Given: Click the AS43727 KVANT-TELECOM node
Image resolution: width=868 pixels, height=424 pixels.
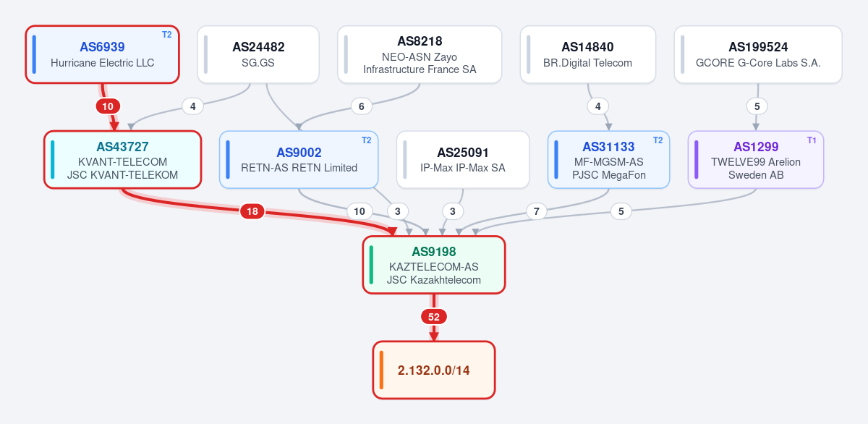Looking at the screenshot, I should (122, 160).
